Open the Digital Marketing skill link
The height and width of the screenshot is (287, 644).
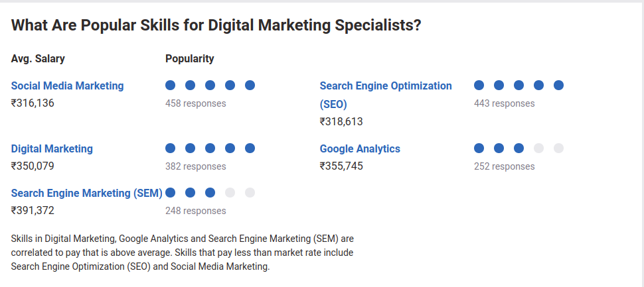pyautogui.click(x=52, y=148)
